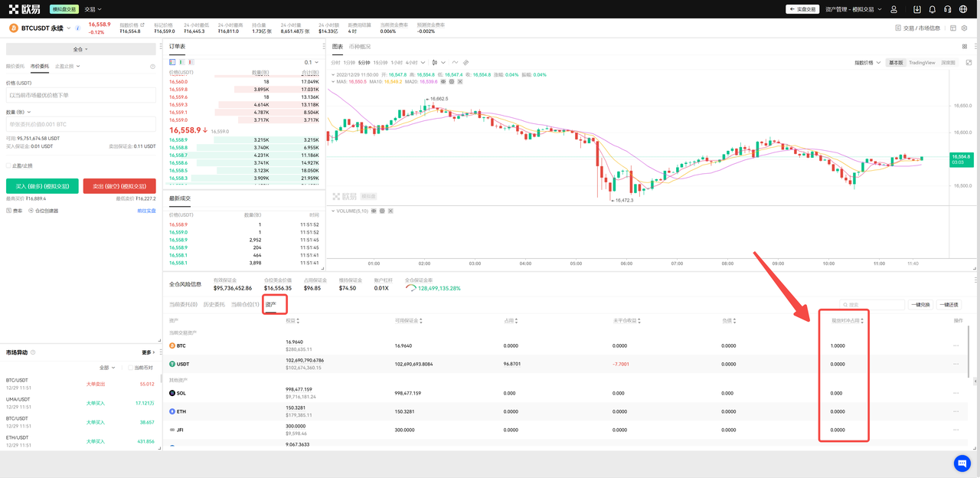Expand the order book 0.1 depth dropdown
The width and height of the screenshot is (980, 478).
click(x=311, y=62)
